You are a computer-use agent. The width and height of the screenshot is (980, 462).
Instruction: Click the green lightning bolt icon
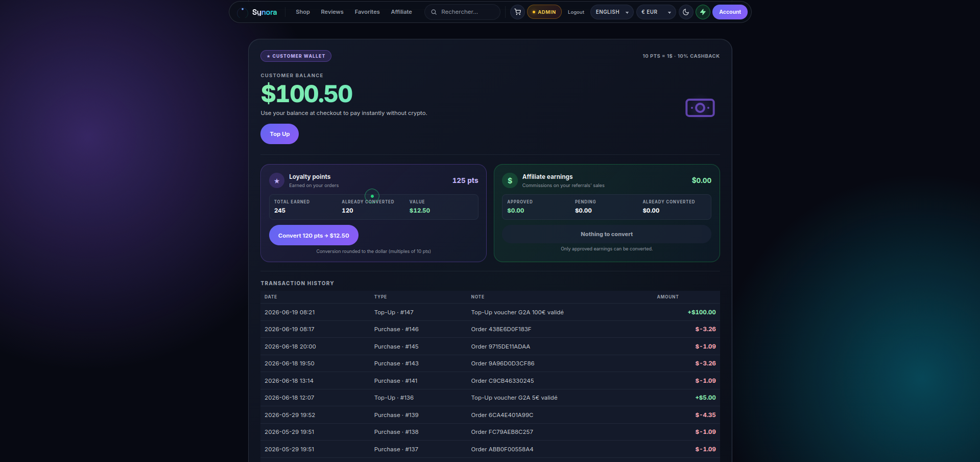(x=703, y=12)
